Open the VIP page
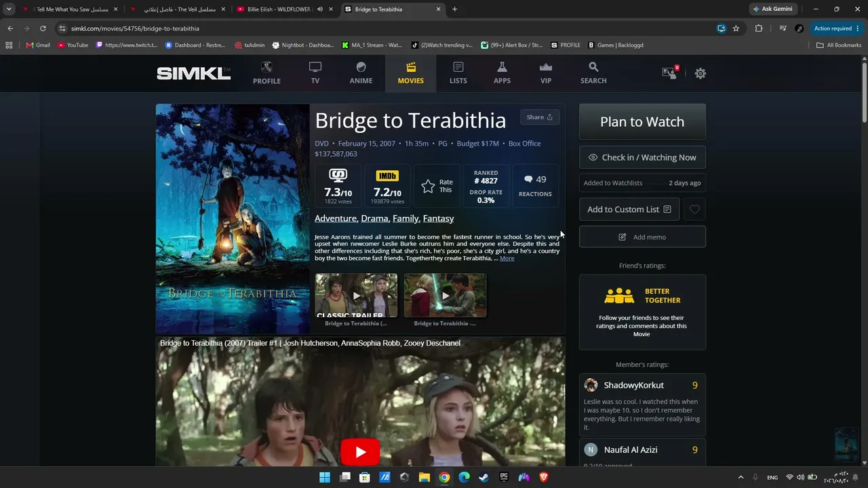Image resolution: width=868 pixels, height=488 pixels. click(x=546, y=73)
